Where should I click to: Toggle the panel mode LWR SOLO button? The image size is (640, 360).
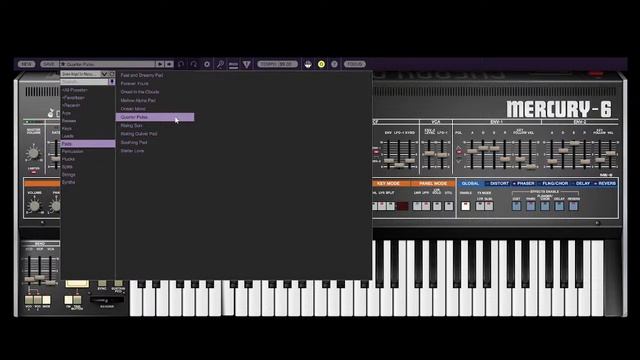pos(437,206)
